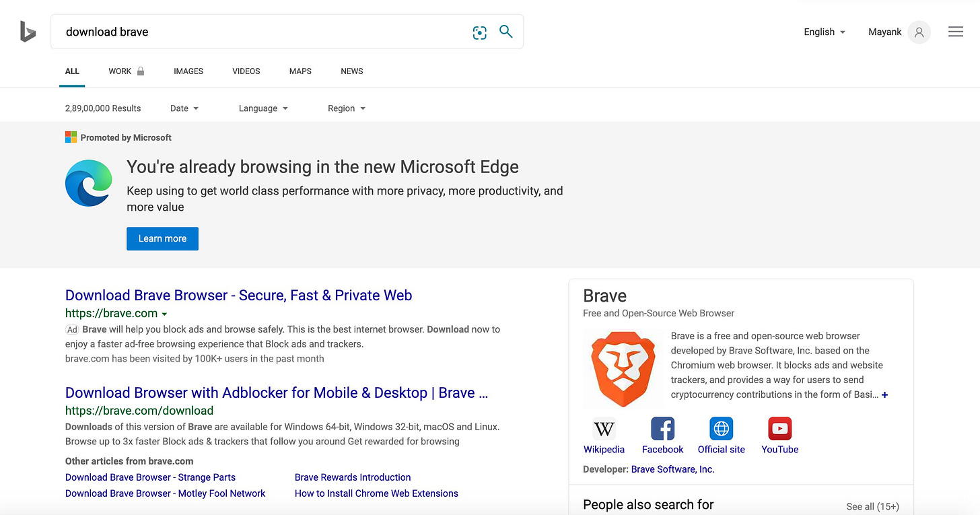Open Brave's Official site globe icon
This screenshot has width=980, height=515.
click(x=721, y=428)
